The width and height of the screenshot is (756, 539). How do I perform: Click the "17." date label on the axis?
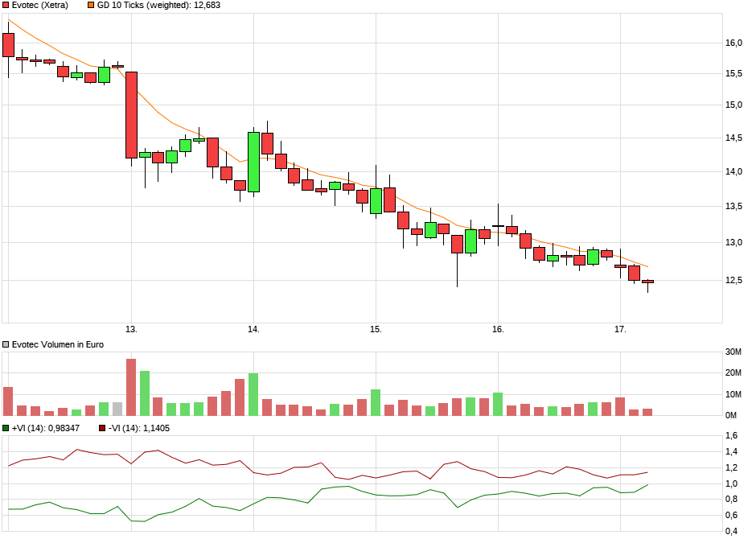621,329
